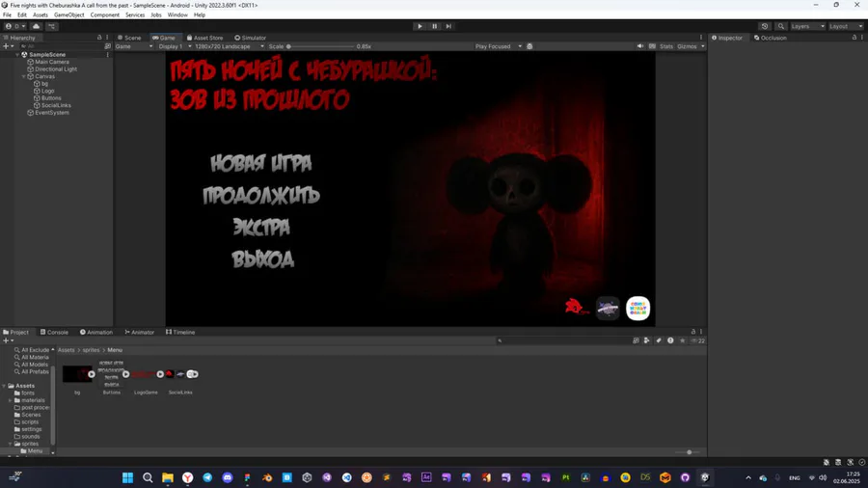Lock the Hierarchy panel
The width and height of the screenshot is (868, 488).
99,38
